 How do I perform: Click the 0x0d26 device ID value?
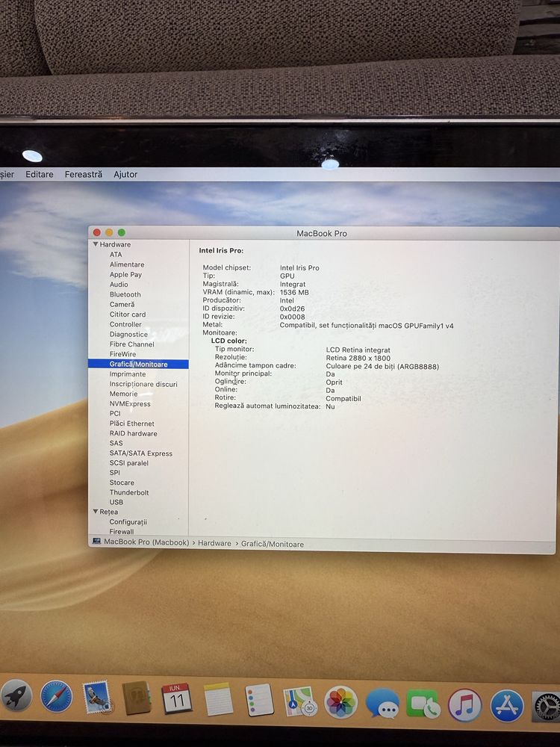tap(293, 309)
